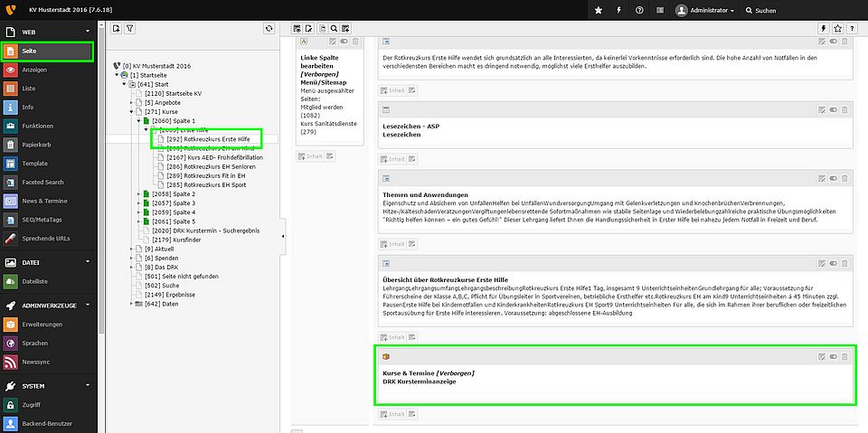Click the create new page icon above tree
Viewport: 868px width, 433px height.
tap(116, 29)
